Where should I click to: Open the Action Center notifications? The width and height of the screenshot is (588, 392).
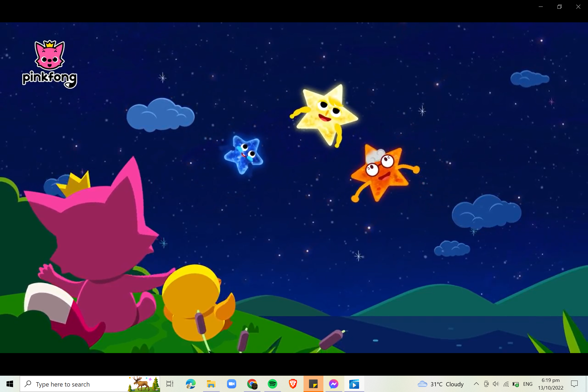[x=574, y=384]
